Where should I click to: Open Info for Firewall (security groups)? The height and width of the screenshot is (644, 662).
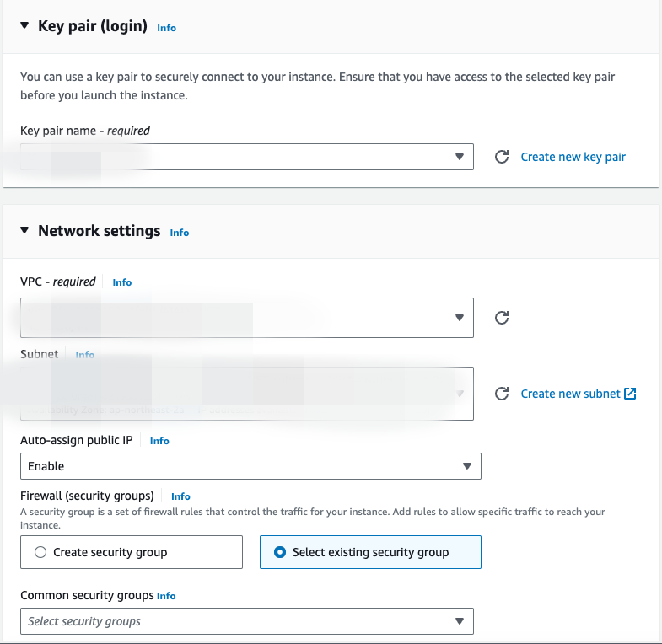pyautogui.click(x=180, y=496)
